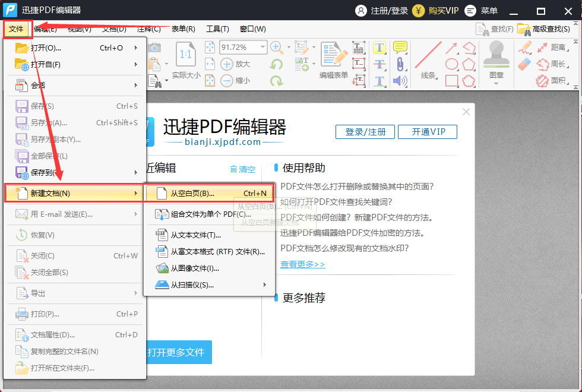Select the cloud shape tool
This screenshot has width=582, height=392.
[x=469, y=81]
